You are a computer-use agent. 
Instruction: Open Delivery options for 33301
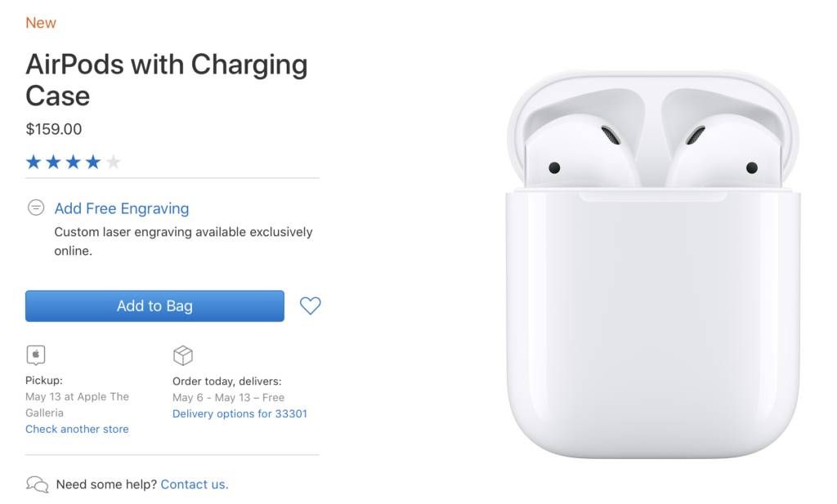coord(239,413)
